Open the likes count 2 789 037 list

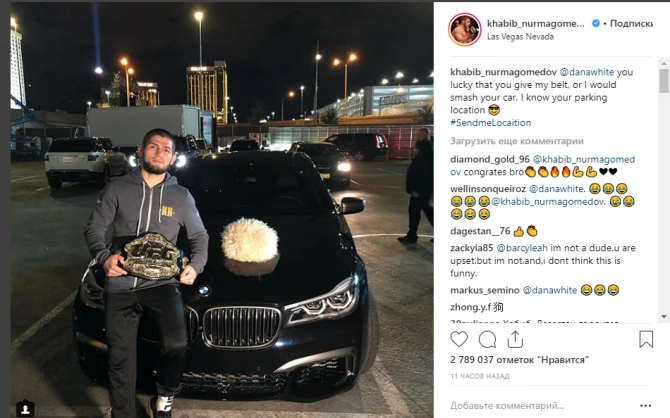pos(519,360)
